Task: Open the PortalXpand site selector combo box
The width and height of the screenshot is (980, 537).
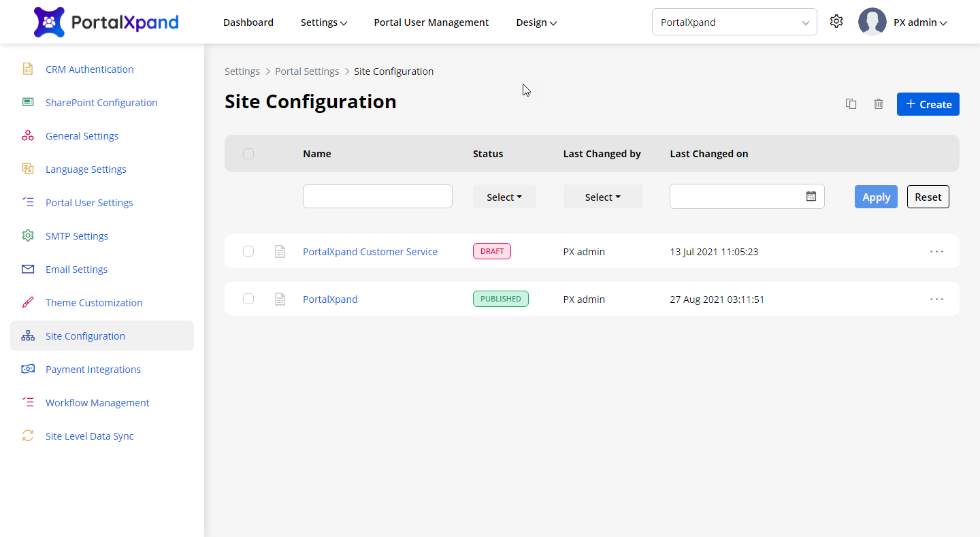Action: [734, 22]
